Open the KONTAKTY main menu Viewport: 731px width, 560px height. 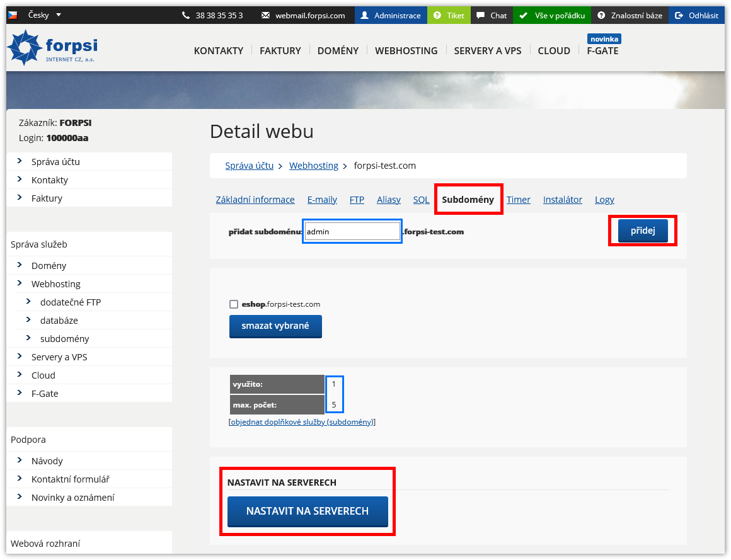(219, 51)
